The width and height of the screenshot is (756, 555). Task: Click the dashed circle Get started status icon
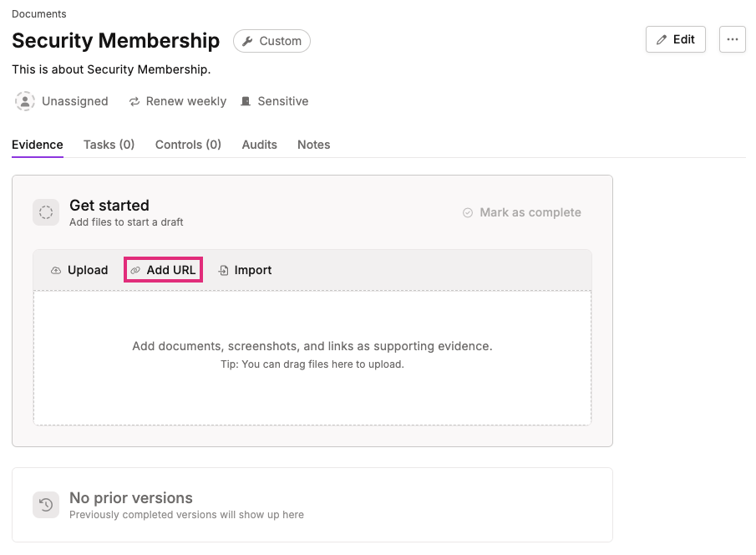point(46,212)
